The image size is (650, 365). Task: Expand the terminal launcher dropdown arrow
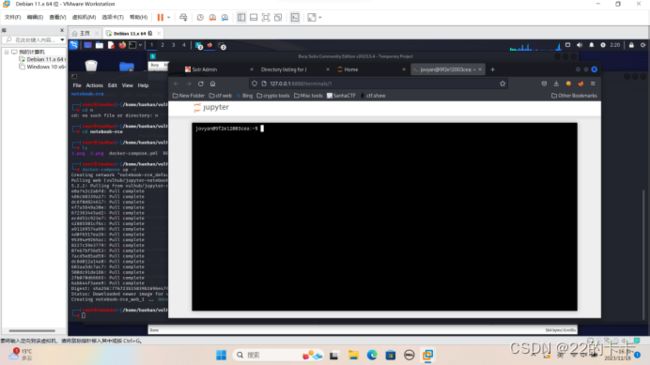click(x=141, y=45)
